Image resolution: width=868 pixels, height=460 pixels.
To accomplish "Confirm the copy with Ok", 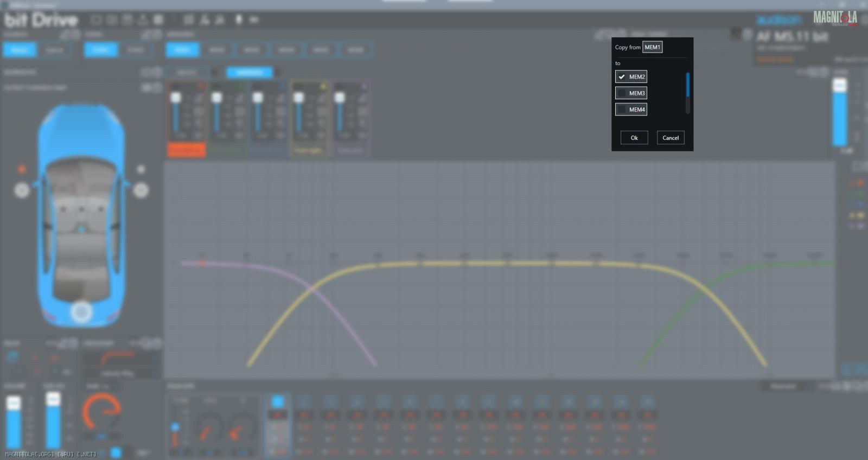I will coord(634,138).
